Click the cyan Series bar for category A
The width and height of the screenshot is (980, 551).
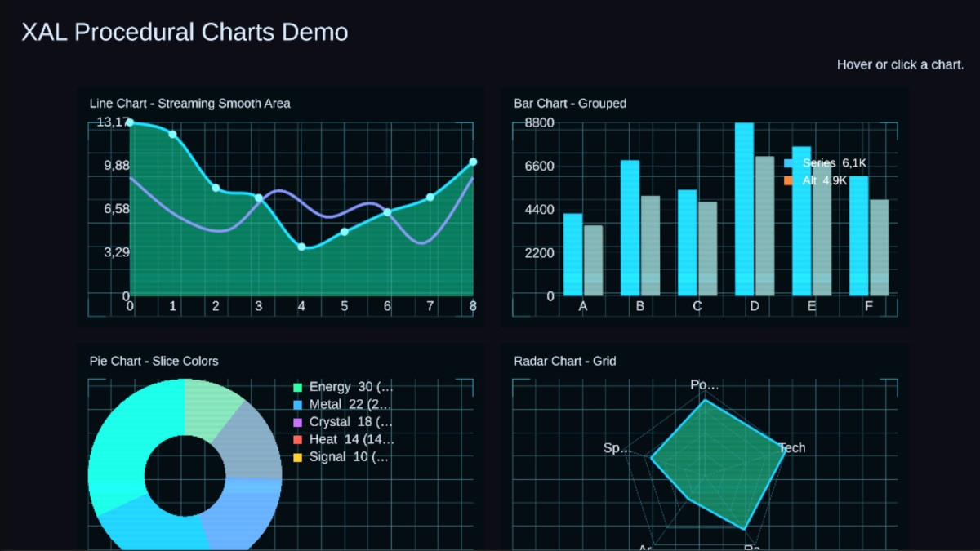tap(572, 254)
